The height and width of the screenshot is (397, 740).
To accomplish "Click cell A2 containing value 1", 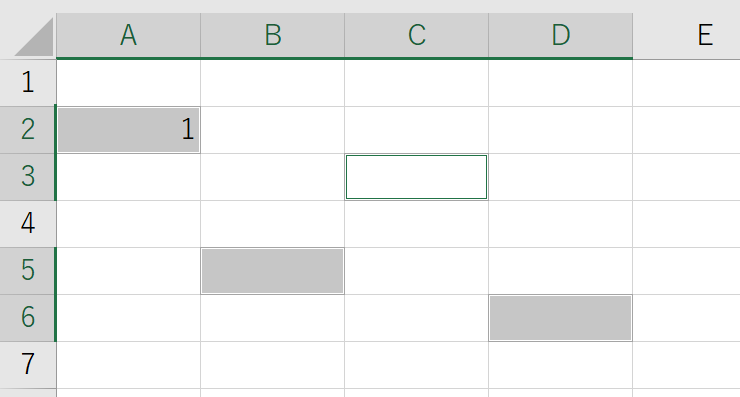I will [x=128, y=130].
